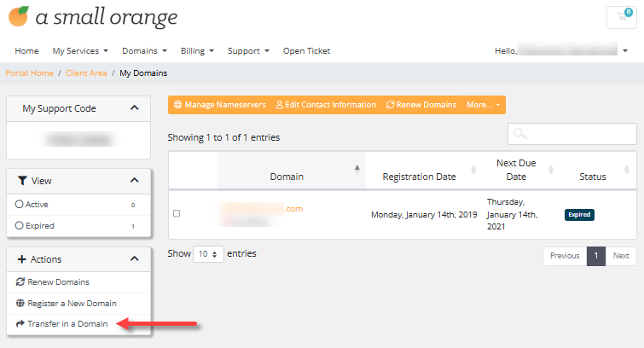
Task: Select the Active view radio option
Action: [20, 205]
